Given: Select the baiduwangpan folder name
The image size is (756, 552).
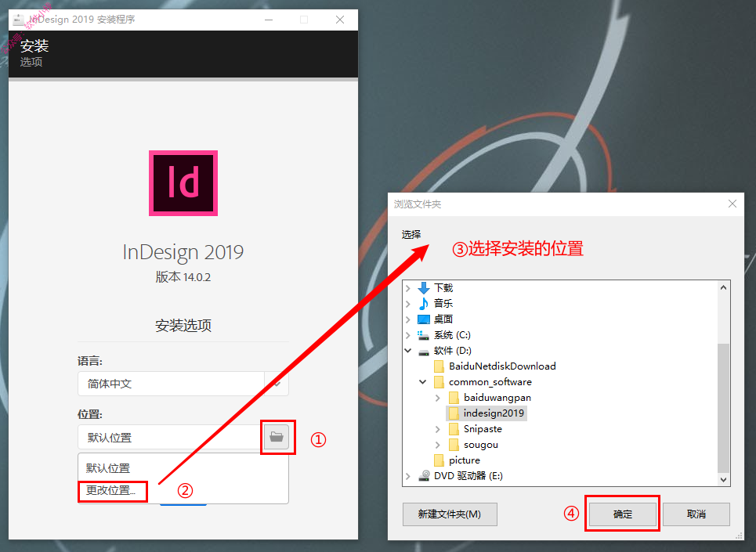Looking at the screenshot, I should pyautogui.click(x=497, y=398).
